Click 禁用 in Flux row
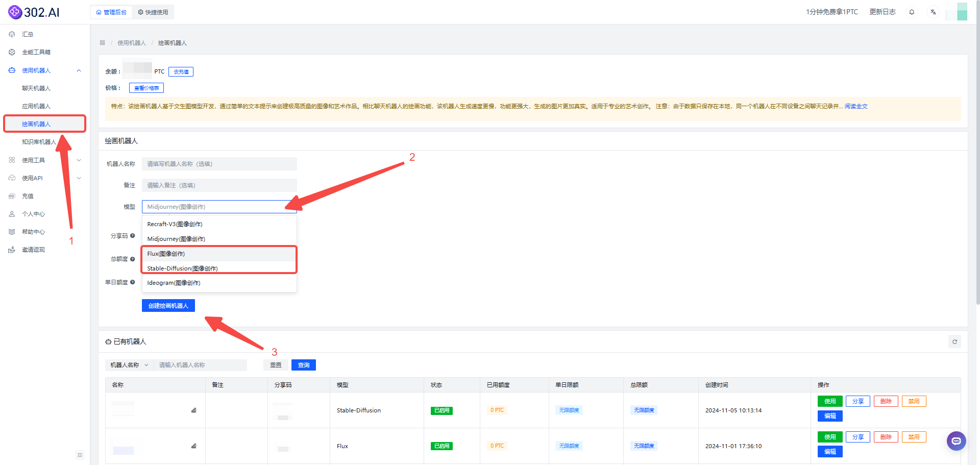The image size is (980, 465). tap(914, 437)
